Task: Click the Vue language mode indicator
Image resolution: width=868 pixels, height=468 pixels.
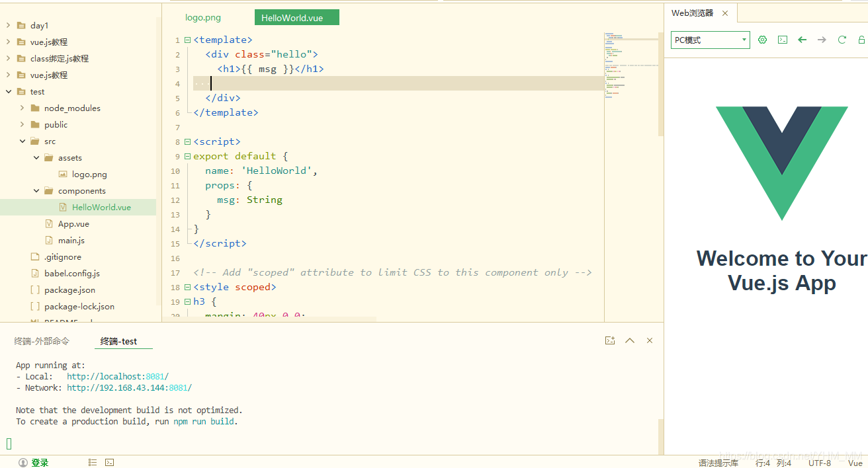Action: [x=855, y=463]
